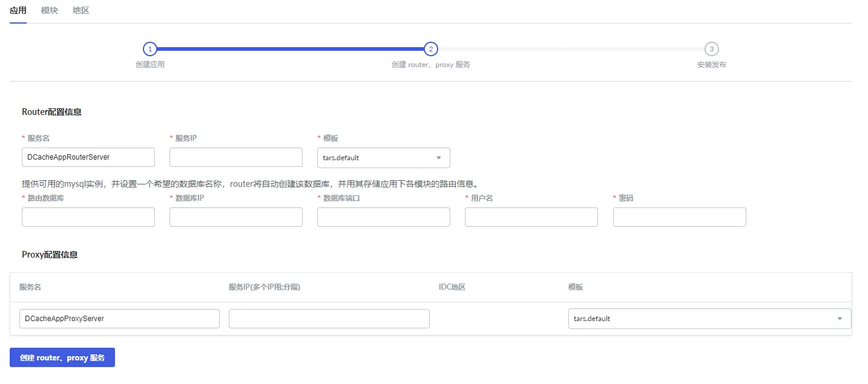
Task: Click the Proxy table 模板 column header
Action: (x=576, y=287)
